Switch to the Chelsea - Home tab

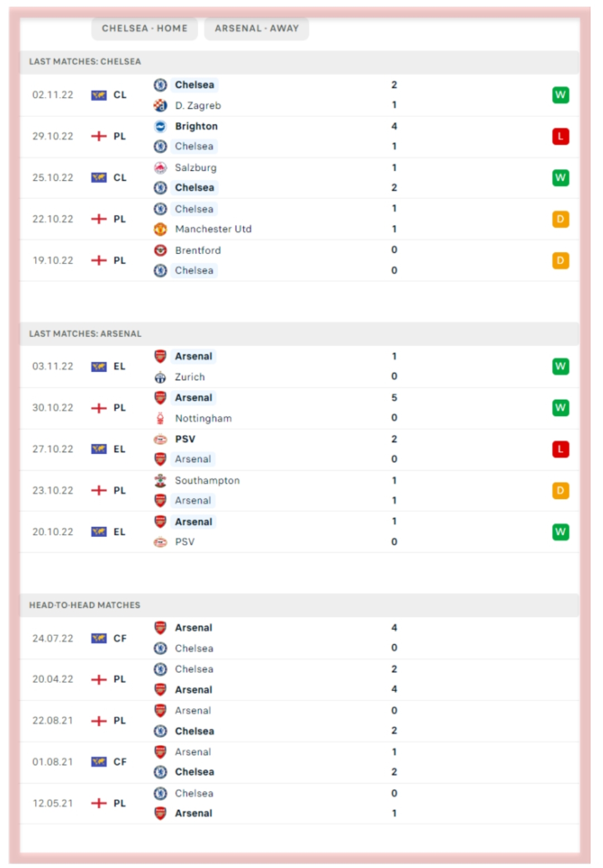point(145,28)
